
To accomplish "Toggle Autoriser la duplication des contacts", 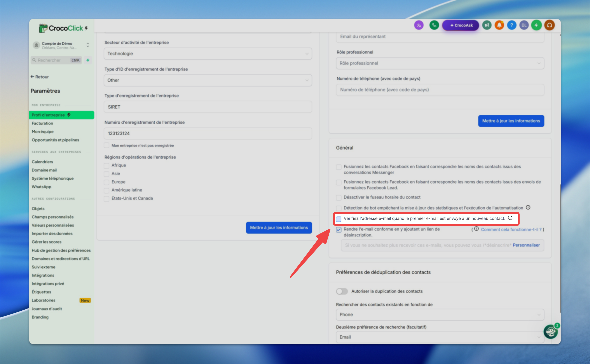I will pos(342,291).
